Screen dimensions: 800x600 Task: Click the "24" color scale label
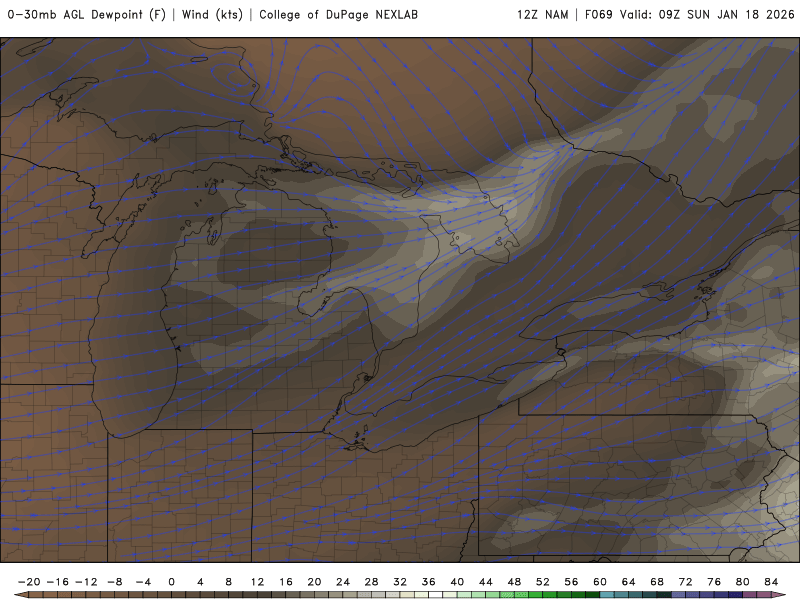pyautogui.click(x=343, y=582)
